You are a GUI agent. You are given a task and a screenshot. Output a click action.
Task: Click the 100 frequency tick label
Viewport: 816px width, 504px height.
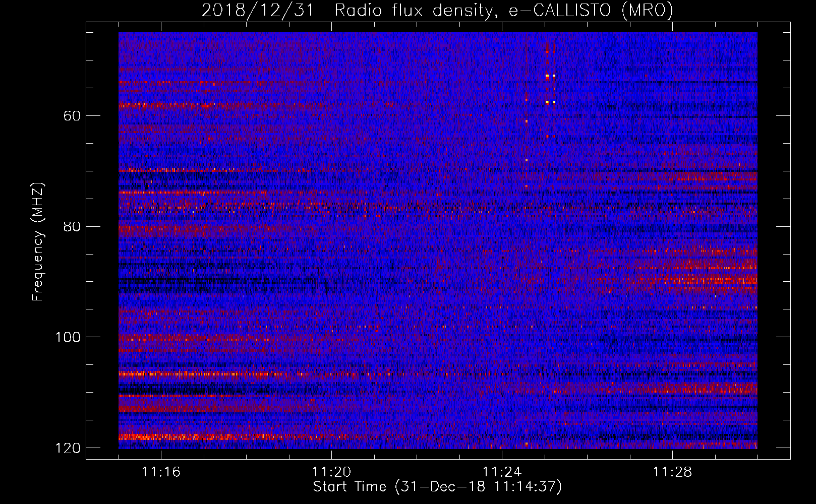(68, 337)
